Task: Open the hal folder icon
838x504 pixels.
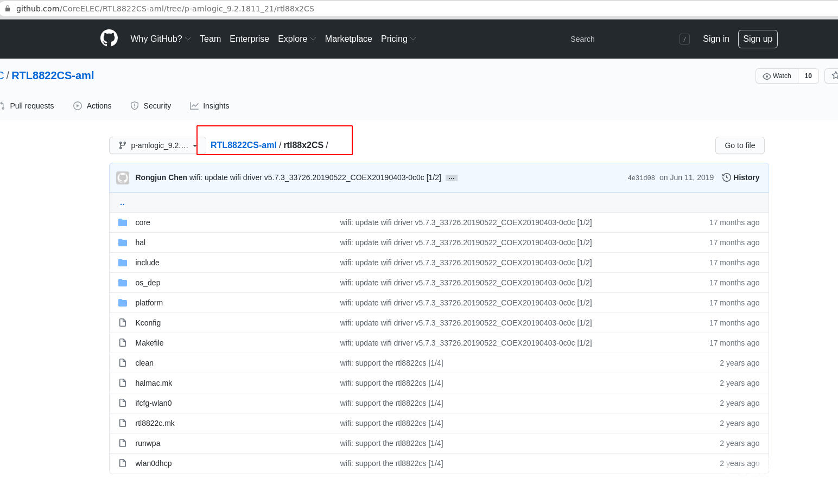Action: [x=123, y=243]
